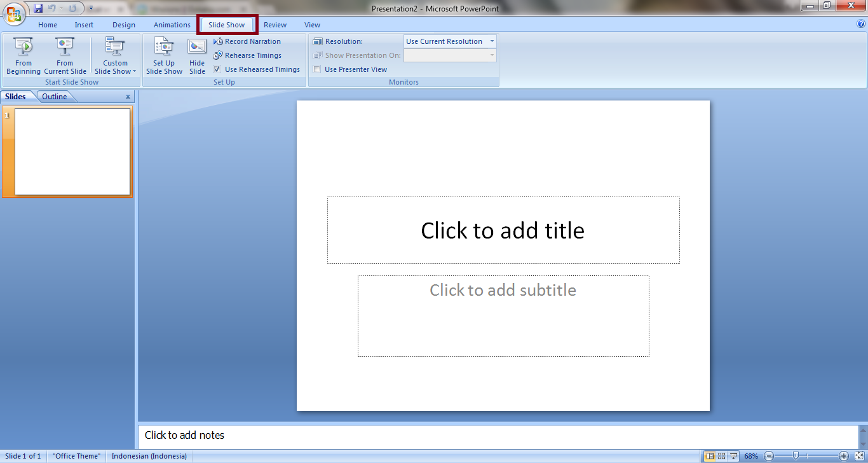Viewport: 868px width, 463px height.
Task: Open Set Up Slide Show dialog
Action: 164,56
